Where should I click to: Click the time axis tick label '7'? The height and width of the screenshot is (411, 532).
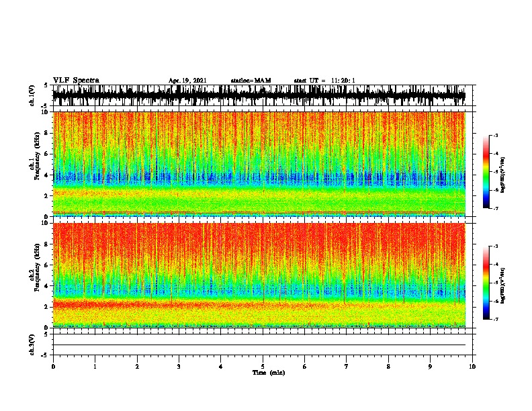click(347, 367)
